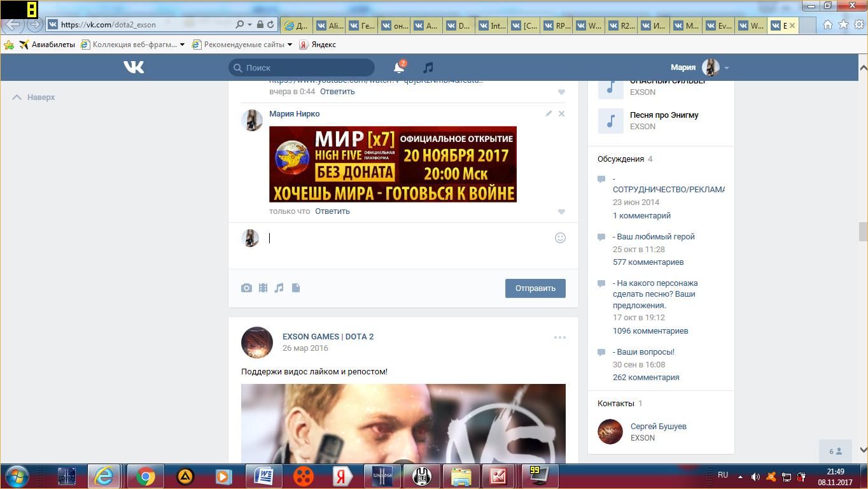Viewport: 868px width, 489px height.
Task: Go back to top with Наверх
Action: (34, 97)
